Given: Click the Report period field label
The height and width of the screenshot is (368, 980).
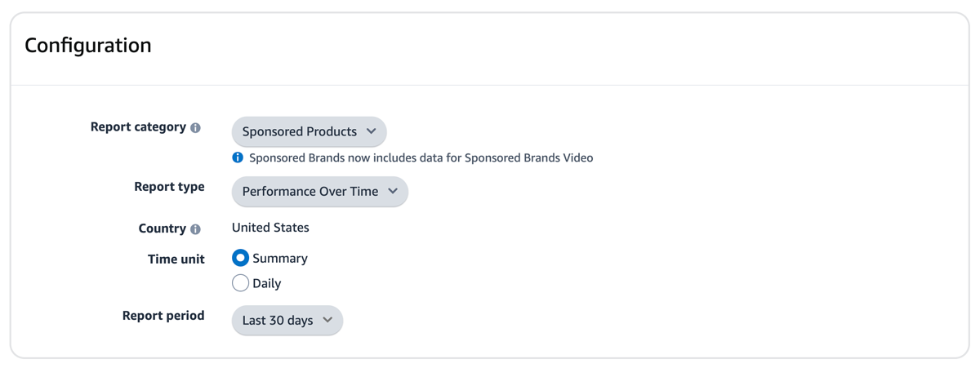Looking at the screenshot, I should (163, 316).
